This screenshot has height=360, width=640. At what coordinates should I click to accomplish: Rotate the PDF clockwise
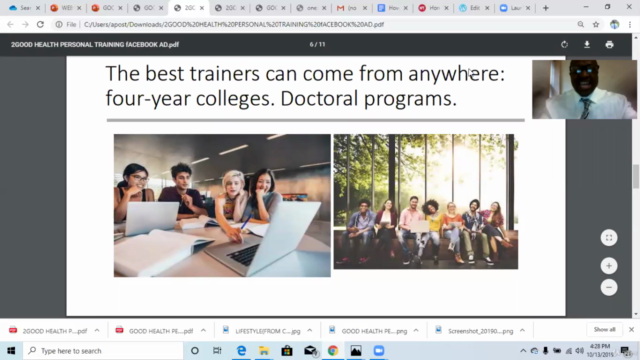[x=564, y=44]
